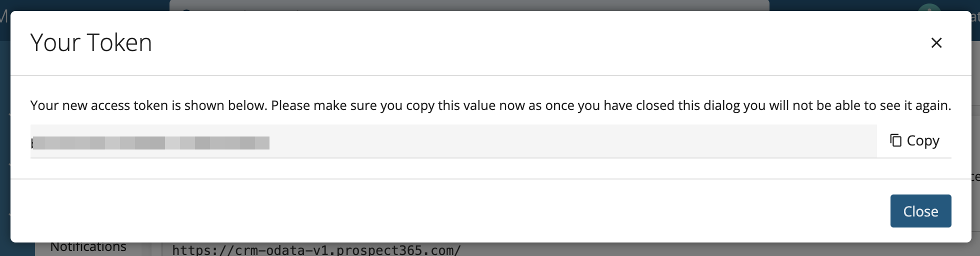Click the green user avatar icon
Image resolution: width=980 pixels, height=256 pixels.
point(929,7)
